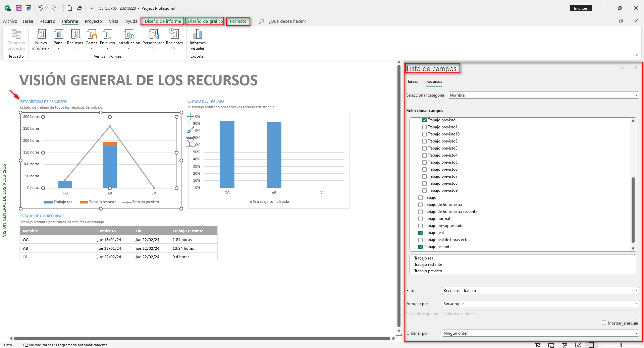Click the zoom slider in status bar
Viewport: 644px width, 348px height.
(621, 345)
